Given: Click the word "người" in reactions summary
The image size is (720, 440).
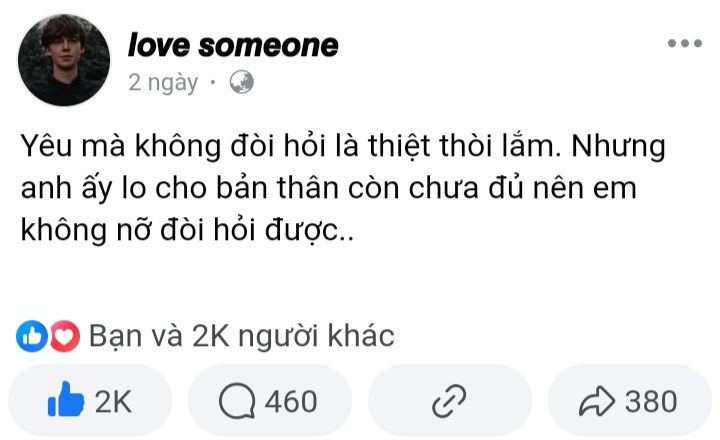Looking at the screenshot, I should pos(278,337).
